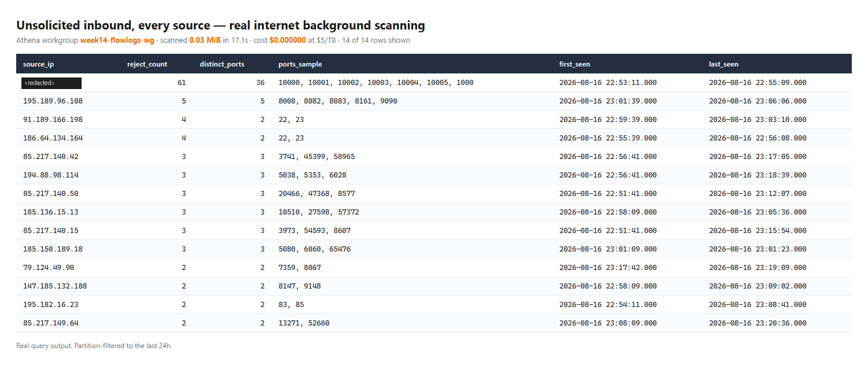Click last_seen timestamp 2026-08-16 23:05:36.000
The height and width of the screenshot is (366, 868).
point(758,212)
